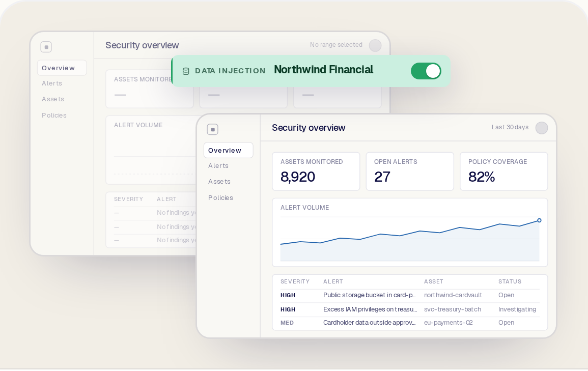Click the Alert column header in front table

(x=333, y=281)
